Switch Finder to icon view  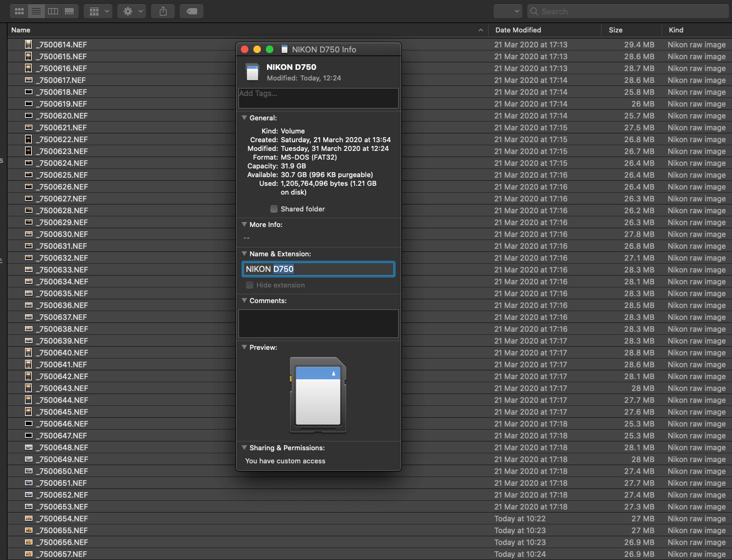(19, 11)
